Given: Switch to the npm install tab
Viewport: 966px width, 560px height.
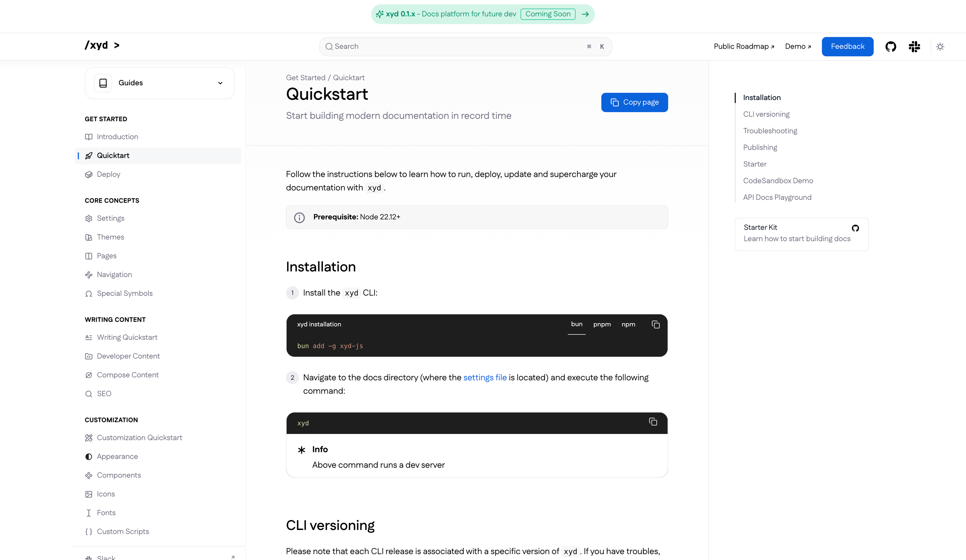Looking at the screenshot, I should (628, 325).
